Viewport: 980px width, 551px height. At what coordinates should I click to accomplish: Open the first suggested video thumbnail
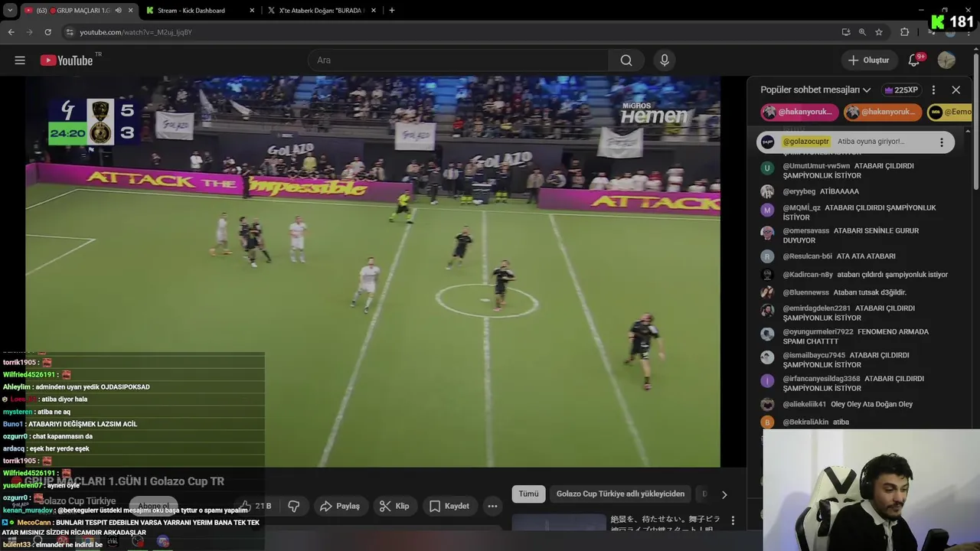tap(559, 523)
